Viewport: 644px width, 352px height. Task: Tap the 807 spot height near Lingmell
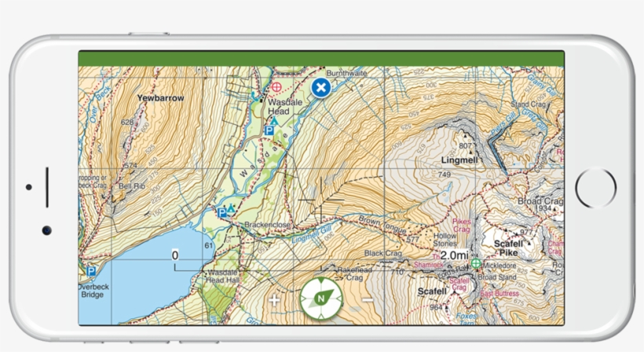click(x=466, y=145)
